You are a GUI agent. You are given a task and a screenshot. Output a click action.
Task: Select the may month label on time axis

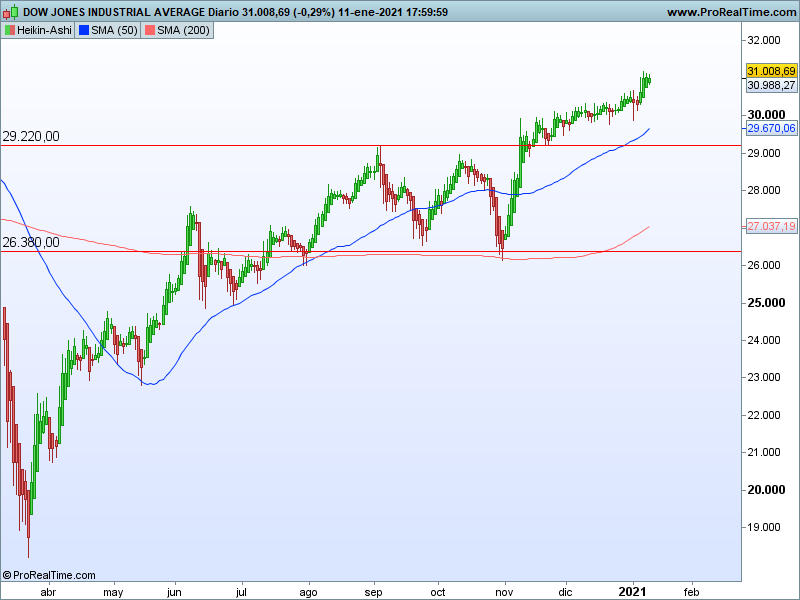point(113,593)
